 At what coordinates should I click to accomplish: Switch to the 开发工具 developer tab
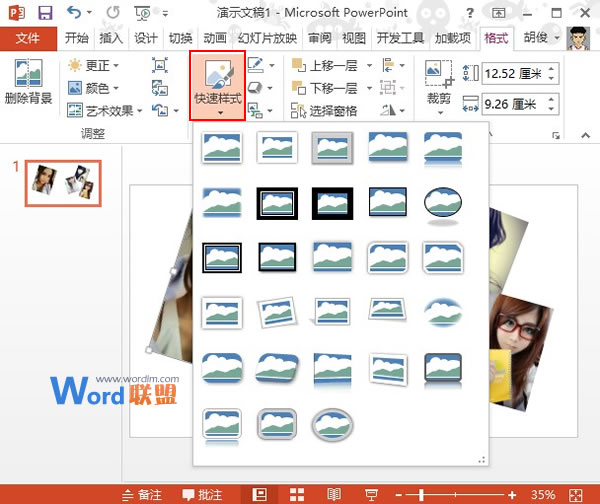coord(400,38)
